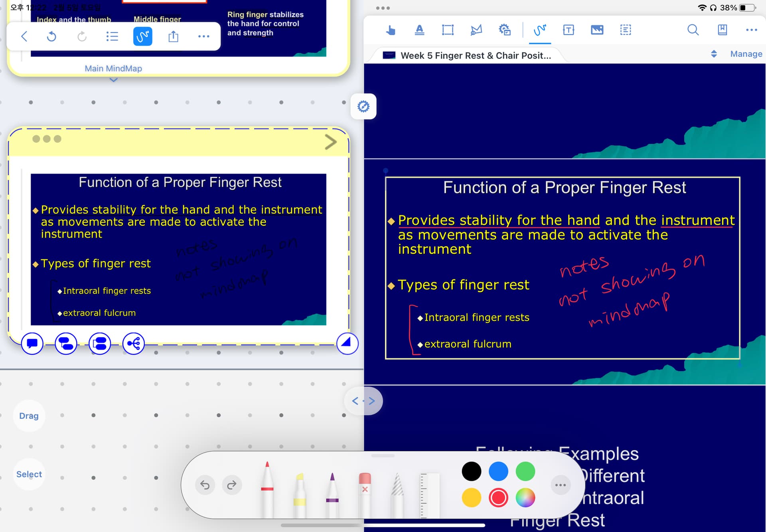Viewport: 766px width, 532px height.
Task: Tap the back chevron in mindmap toolbar
Action: (x=24, y=37)
